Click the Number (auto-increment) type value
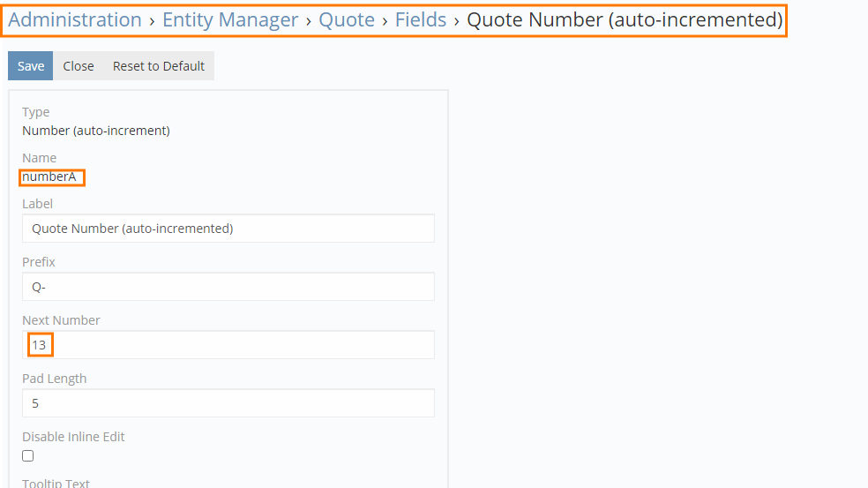The image size is (868, 488). pos(95,131)
